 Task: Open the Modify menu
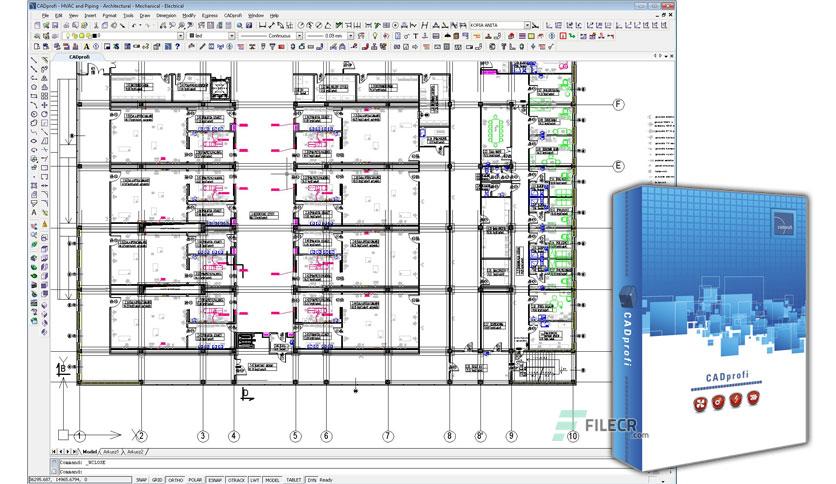[x=189, y=15]
